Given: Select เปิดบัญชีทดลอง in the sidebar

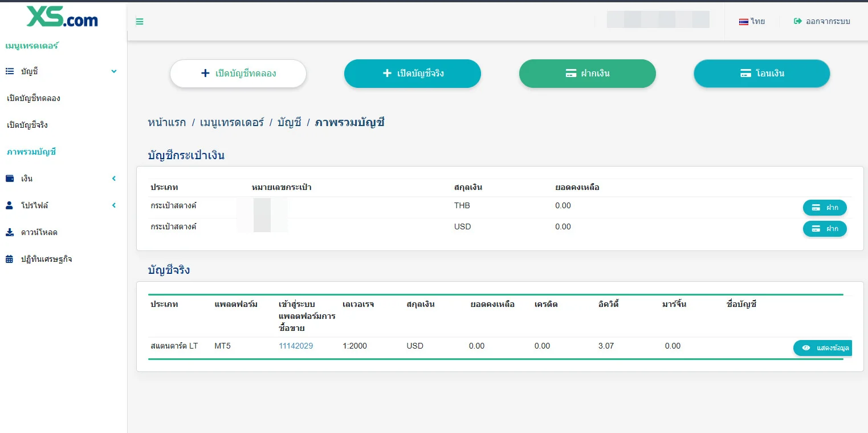Looking at the screenshot, I should pyautogui.click(x=34, y=98).
